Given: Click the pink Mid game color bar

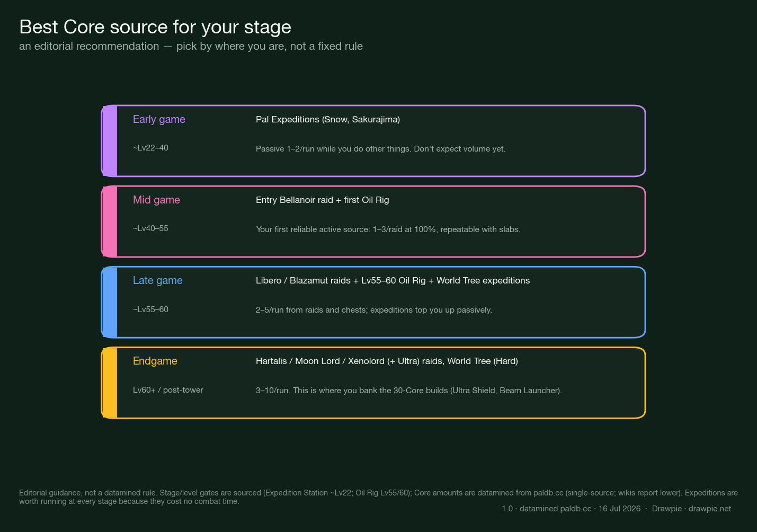Looking at the screenshot, I should tap(110, 221).
